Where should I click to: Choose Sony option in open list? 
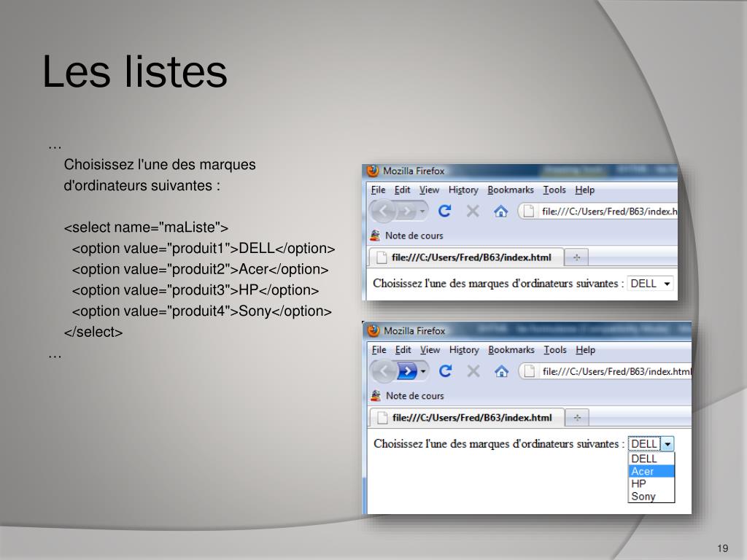pyautogui.click(x=651, y=496)
